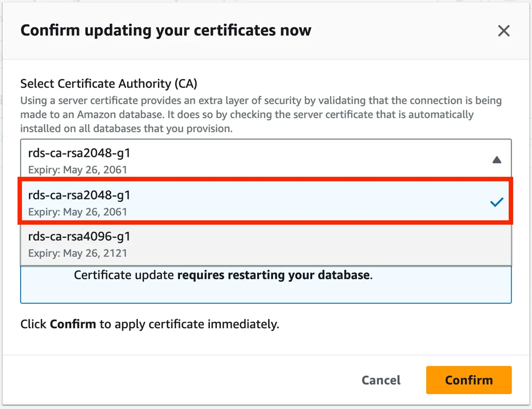Click the rds-ca-rsa2048-g1 name in combo header
Screen dimensions: 532x409
tap(79, 153)
